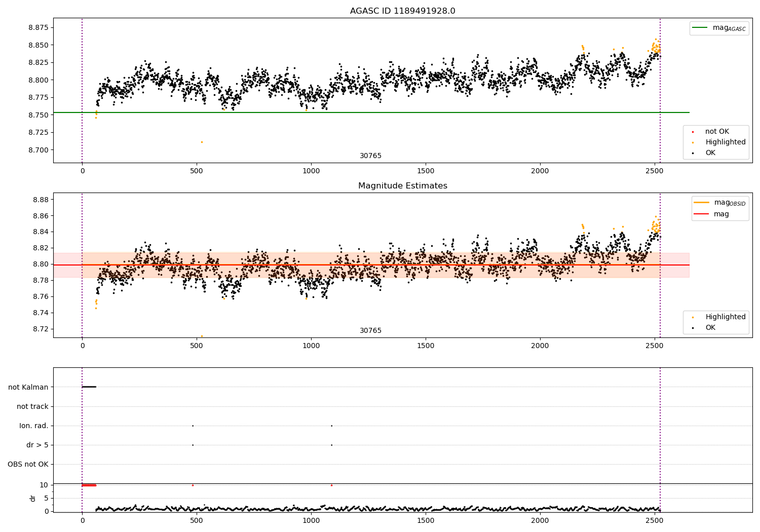
Task: Click the 8.875 y-tick on top plot
Action: coord(39,28)
